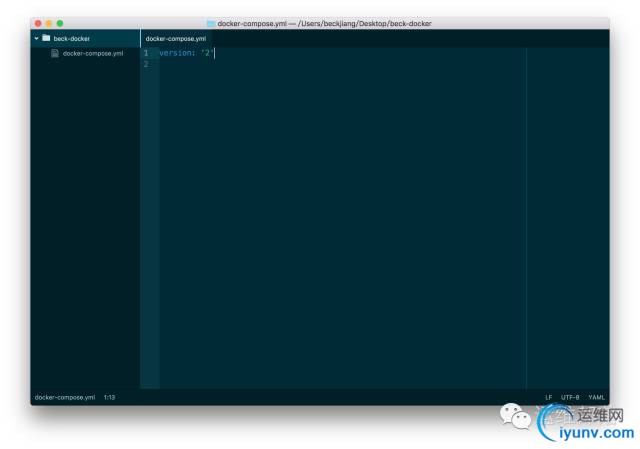The image size is (640, 449).
Task: Maximize window with green button
Action: point(60,24)
